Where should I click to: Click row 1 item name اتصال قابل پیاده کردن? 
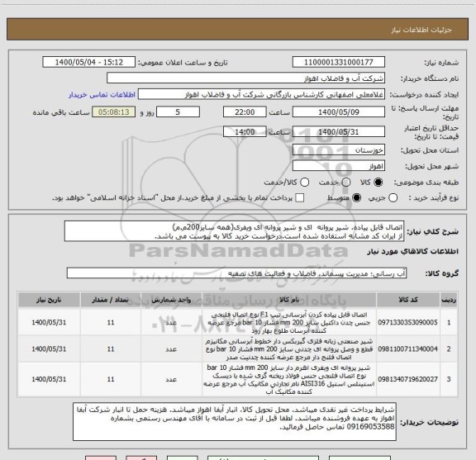click(289, 322)
